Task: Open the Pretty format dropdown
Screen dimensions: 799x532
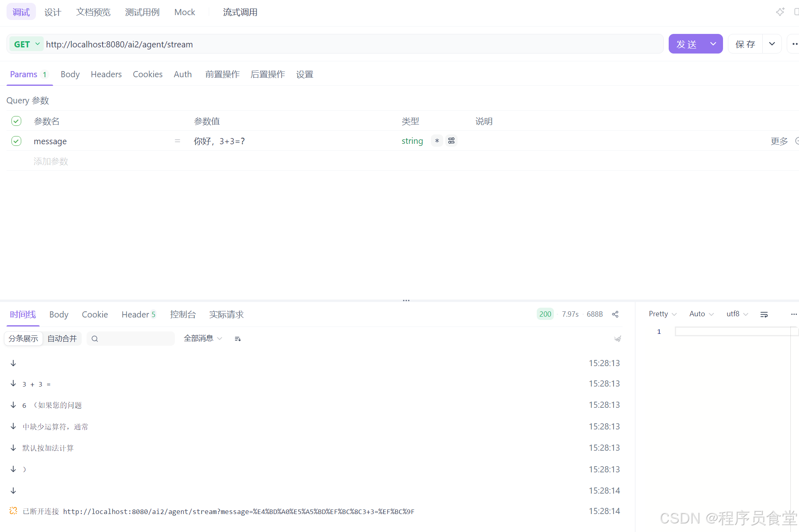Action: pos(662,314)
